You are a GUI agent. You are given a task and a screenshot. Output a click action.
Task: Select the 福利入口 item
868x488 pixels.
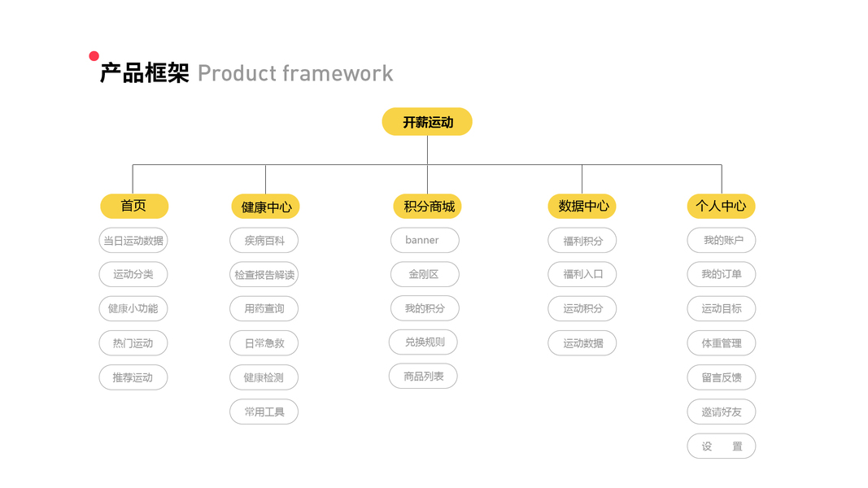coord(582,275)
